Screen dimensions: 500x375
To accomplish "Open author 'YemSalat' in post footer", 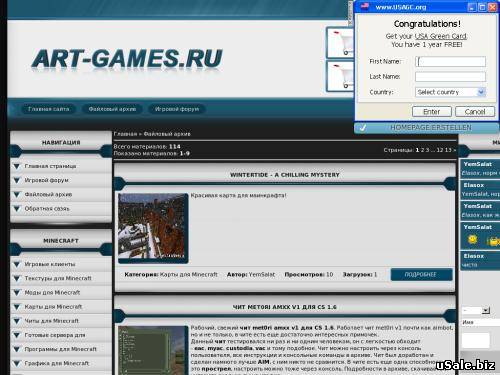I will tap(262, 275).
